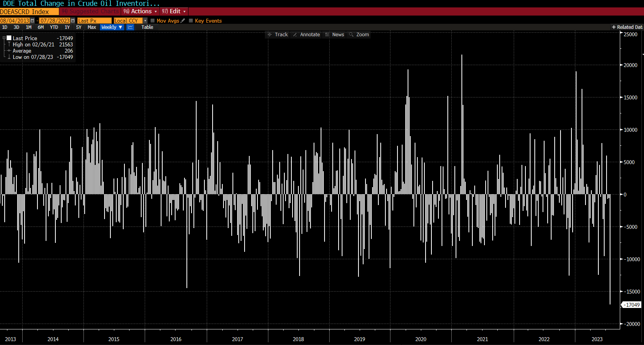Edit moving averages with pencil icon
The width and height of the screenshot is (644, 345).
coord(183,21)
